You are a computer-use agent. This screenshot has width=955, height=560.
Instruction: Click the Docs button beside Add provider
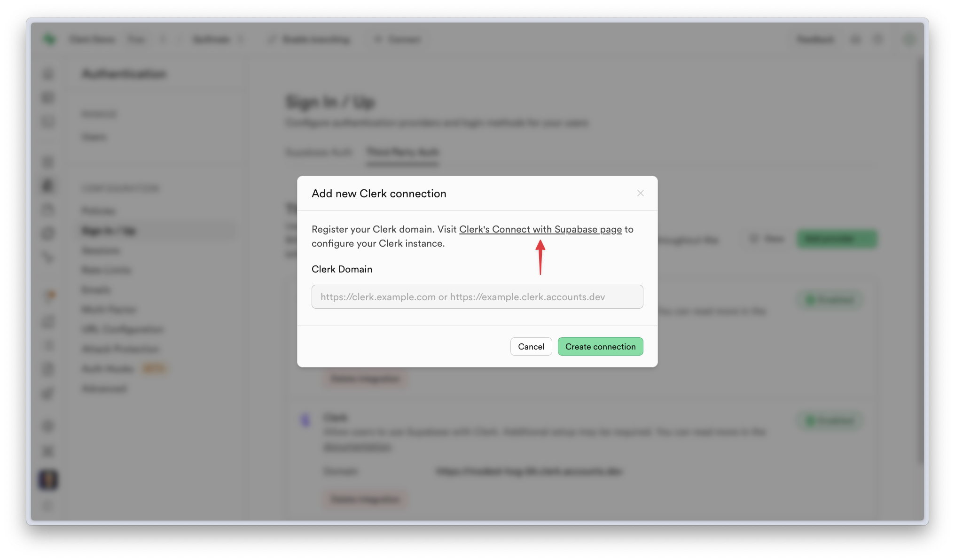[767, 239]
